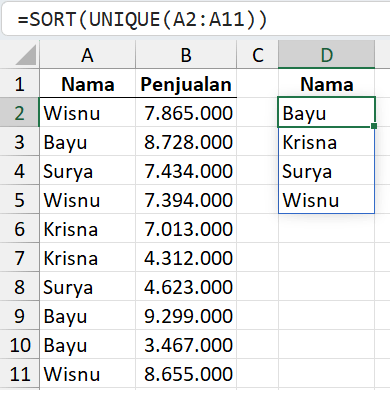Select cell A3 containing Bayu

click(x=87, y=141)
